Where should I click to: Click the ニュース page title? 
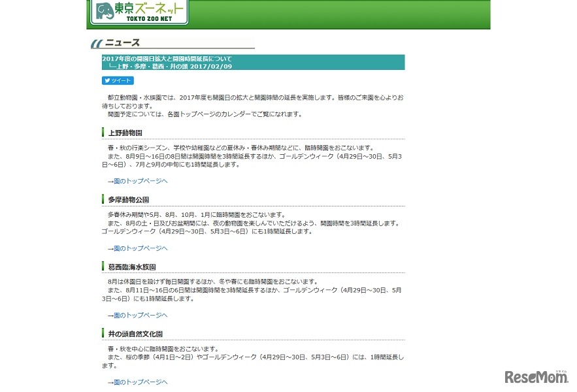124,42
